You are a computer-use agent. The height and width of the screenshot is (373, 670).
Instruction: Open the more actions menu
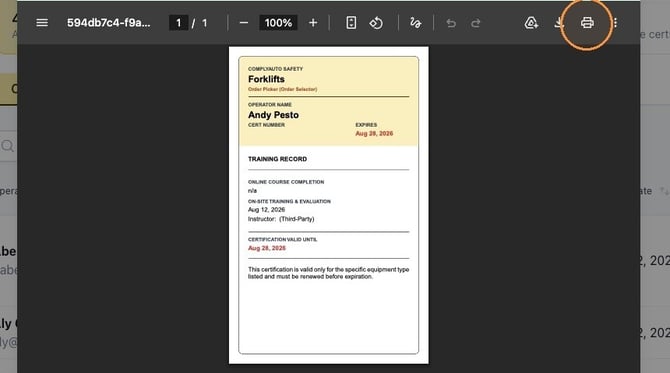pos(615,23)
